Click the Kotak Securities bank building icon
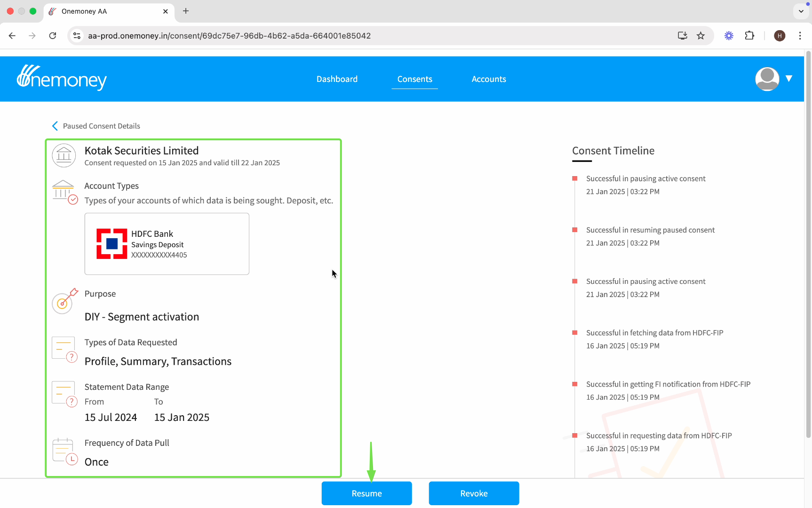 click(x=64, y=155)
